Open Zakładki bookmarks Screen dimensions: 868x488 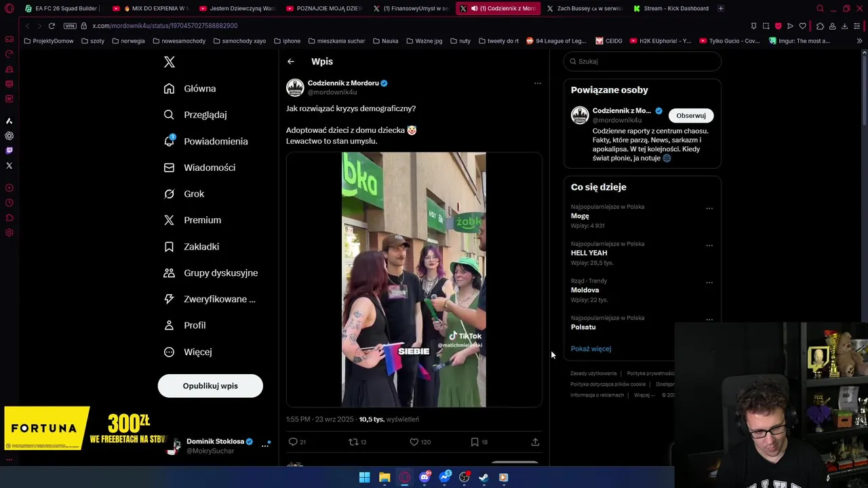(x=191, y=247)
